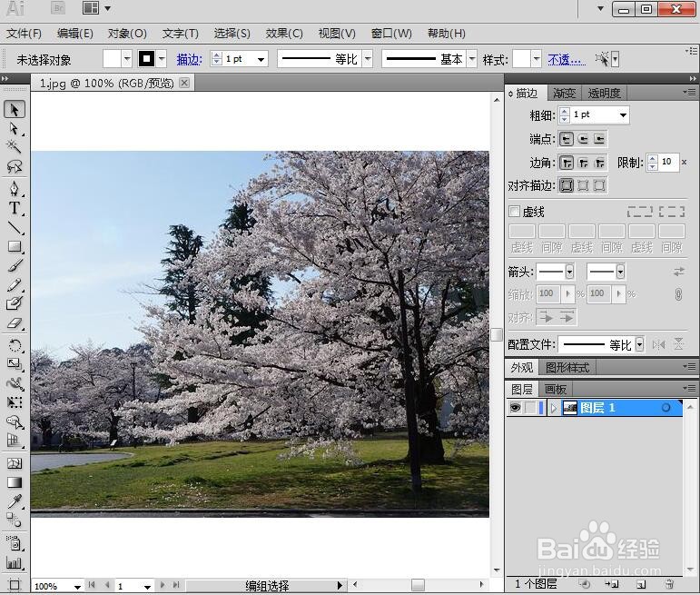Open the zoom level 100% dropdown
700x595 pixels.
[x=78, y=587]
